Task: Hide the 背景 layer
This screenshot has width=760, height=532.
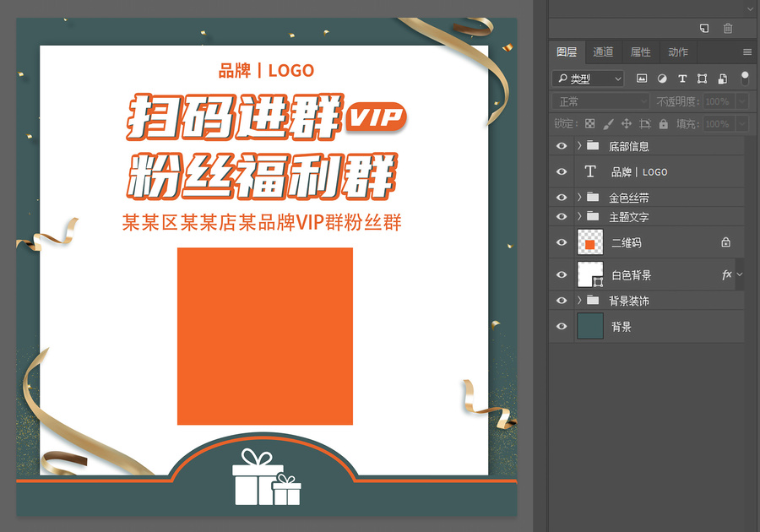Action: click(562, 326)
